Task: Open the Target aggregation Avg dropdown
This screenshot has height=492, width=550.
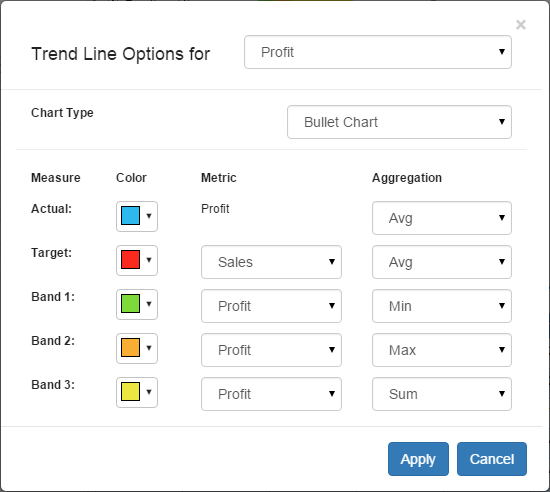Action: tap(442, 262)
